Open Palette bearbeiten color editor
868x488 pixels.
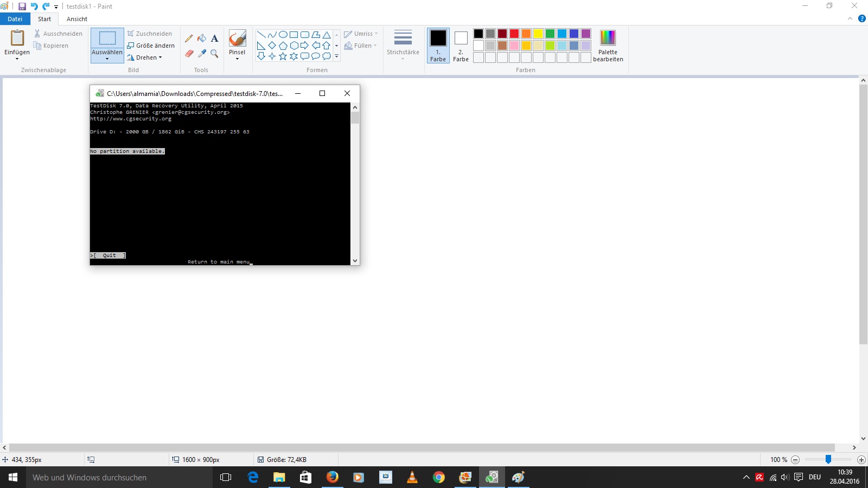pyautogui.click(x=608, y=46)
